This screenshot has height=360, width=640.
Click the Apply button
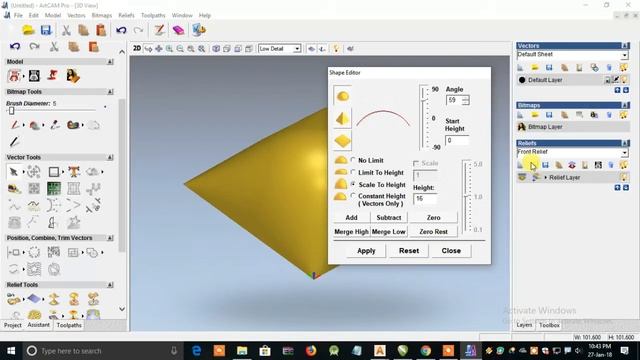coord(366,251)
